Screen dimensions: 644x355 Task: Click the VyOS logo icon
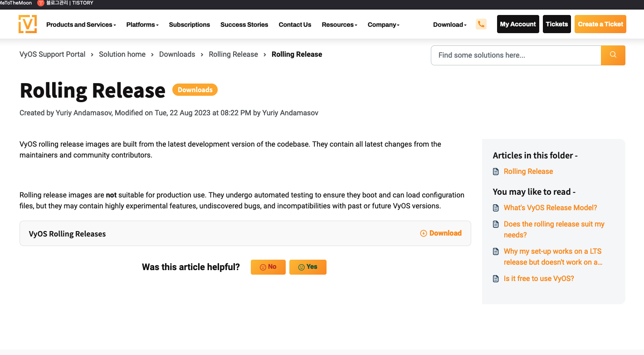[x=28, y=24]
